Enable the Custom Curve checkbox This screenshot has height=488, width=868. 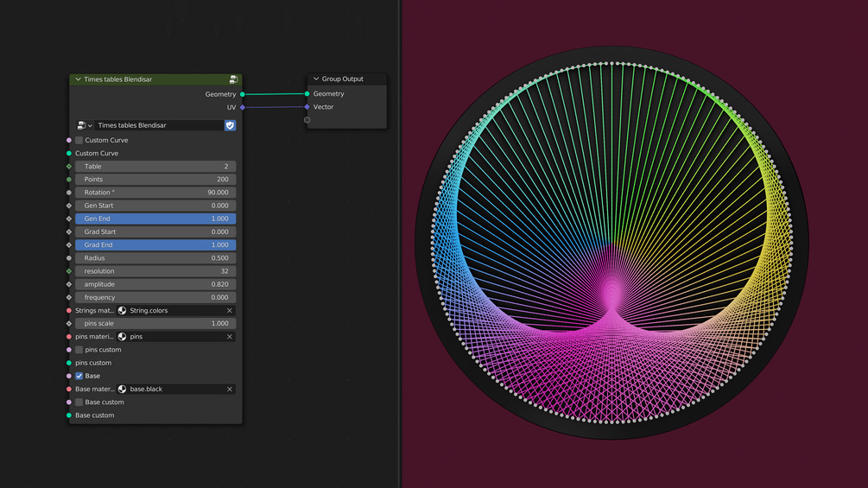(x=79, y=140)
